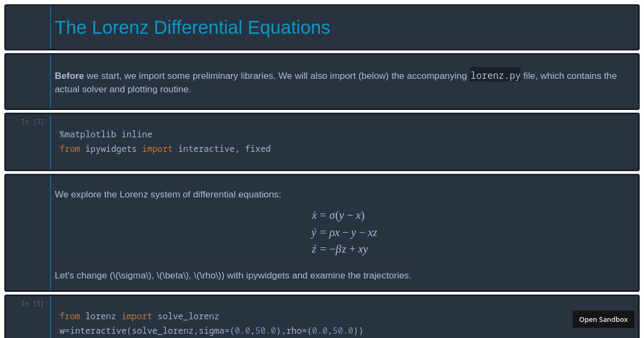644x338 pixels.
Task: Click the word "fixed" in the import
Action: 258,149
